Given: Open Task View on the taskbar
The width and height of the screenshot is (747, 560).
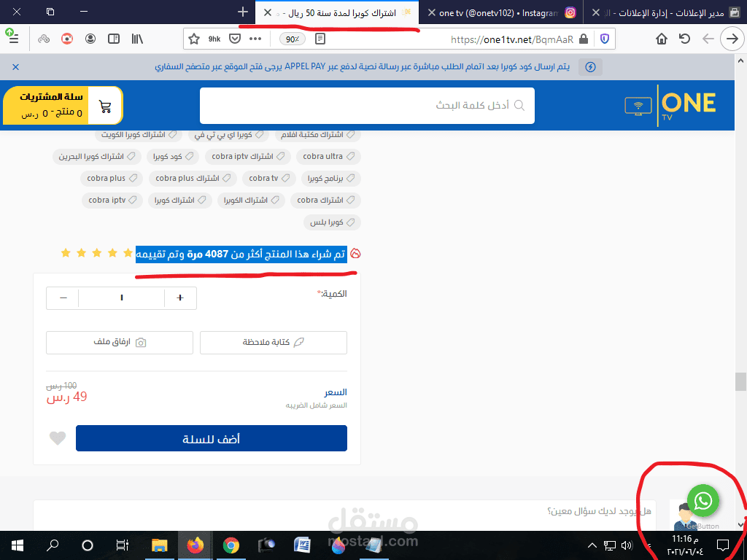Looking at the screenshot, I should [123, 545].
